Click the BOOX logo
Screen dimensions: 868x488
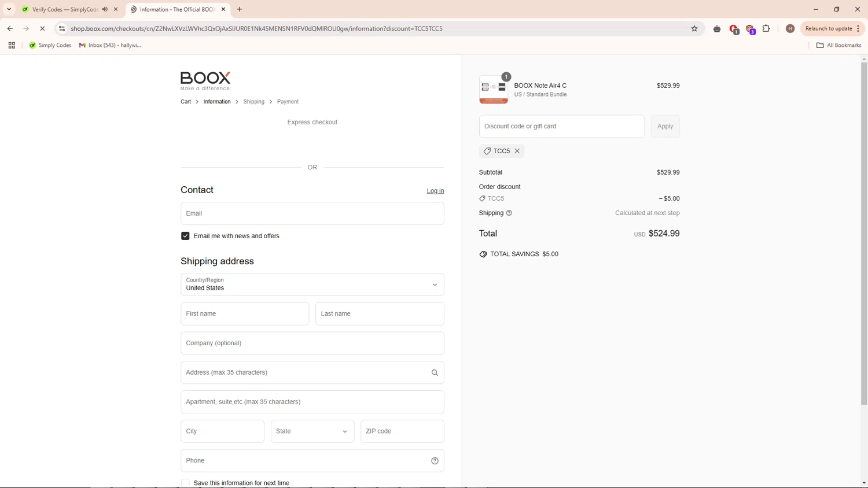click(205, 81)
